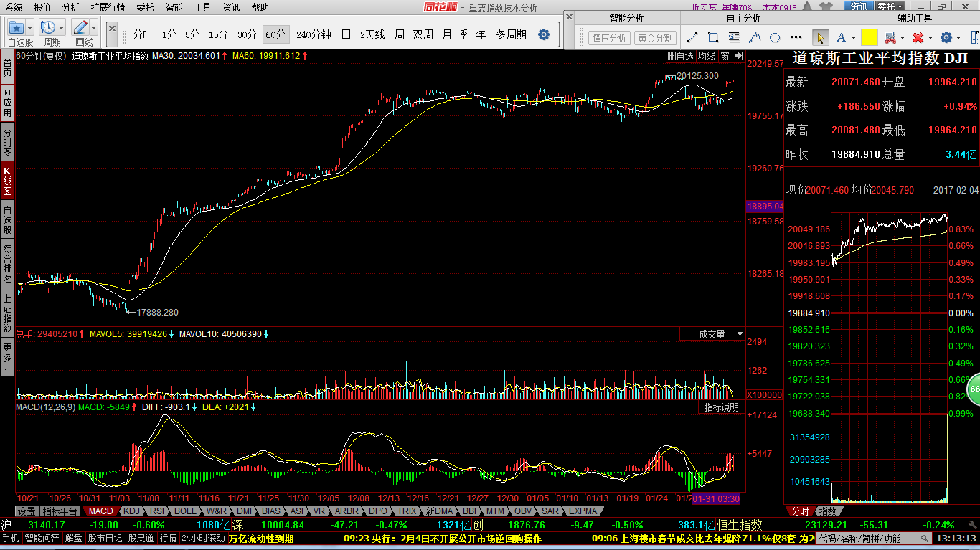This screenshot has height=550, width=980.
Task: Select the text annotation line tool
Action: coord(734,37)
